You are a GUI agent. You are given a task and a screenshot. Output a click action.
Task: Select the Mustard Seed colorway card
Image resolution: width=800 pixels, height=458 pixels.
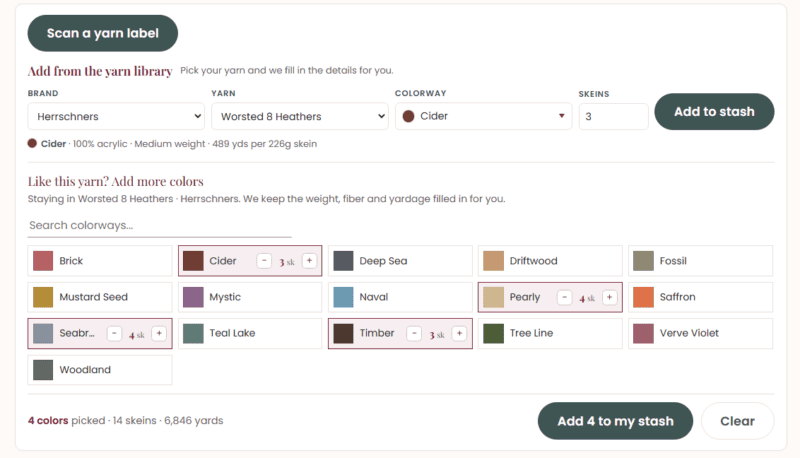point(100,297)
